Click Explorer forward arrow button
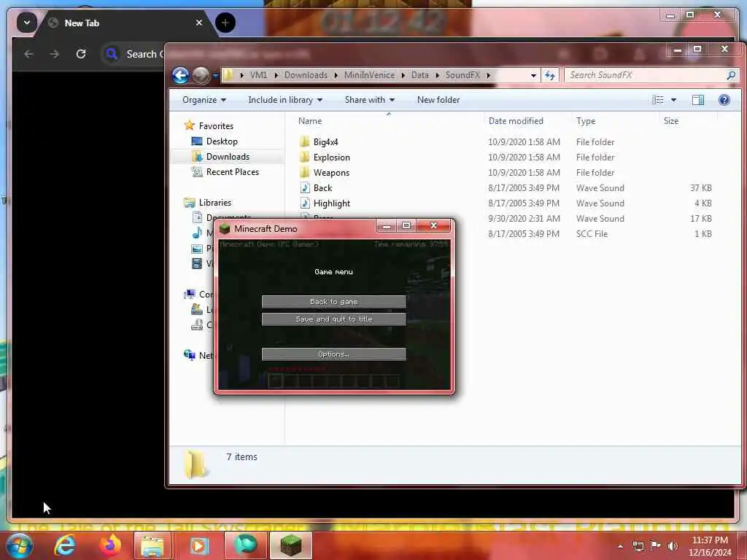This screenshot has width=747, height=560. click(201, 75)
